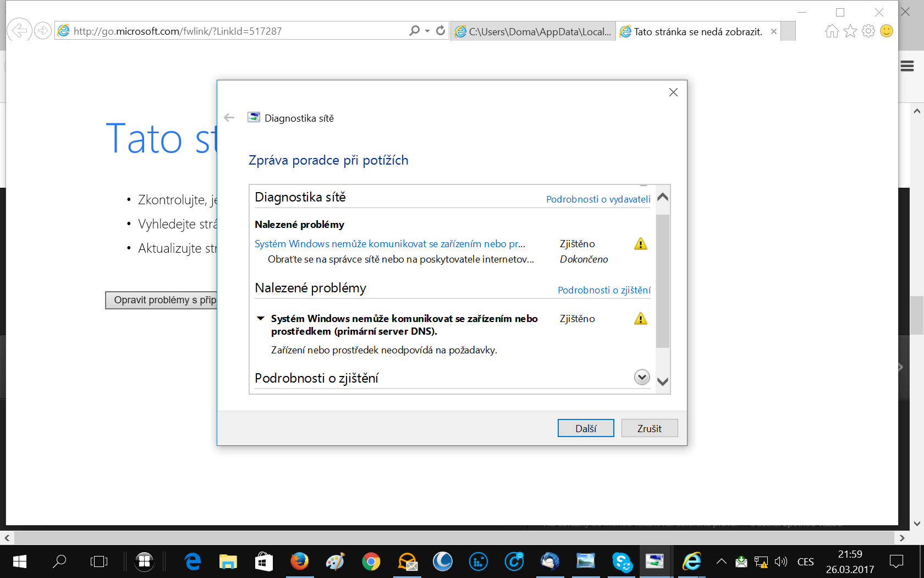Screen dimensions: 924x578
Task: Click the report pane down scroll arrow
Action: [x=663, y=381]
